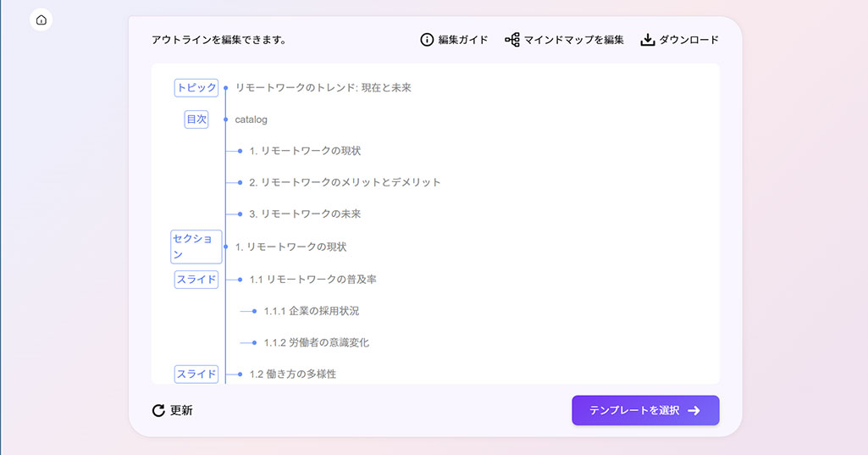Click bullet node beside 1.2 働き方の多様性
This screenshot has width=868, height=455.
coord(240,374)
